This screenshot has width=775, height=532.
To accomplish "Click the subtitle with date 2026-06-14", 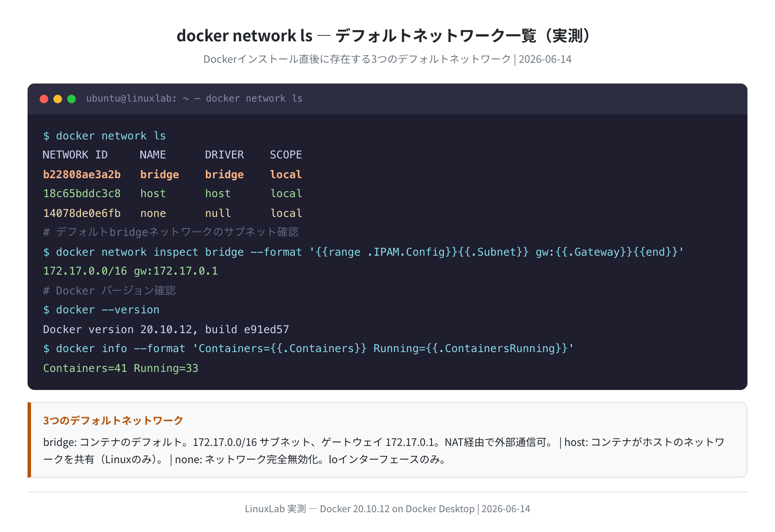I will click(x=387, y=59).
